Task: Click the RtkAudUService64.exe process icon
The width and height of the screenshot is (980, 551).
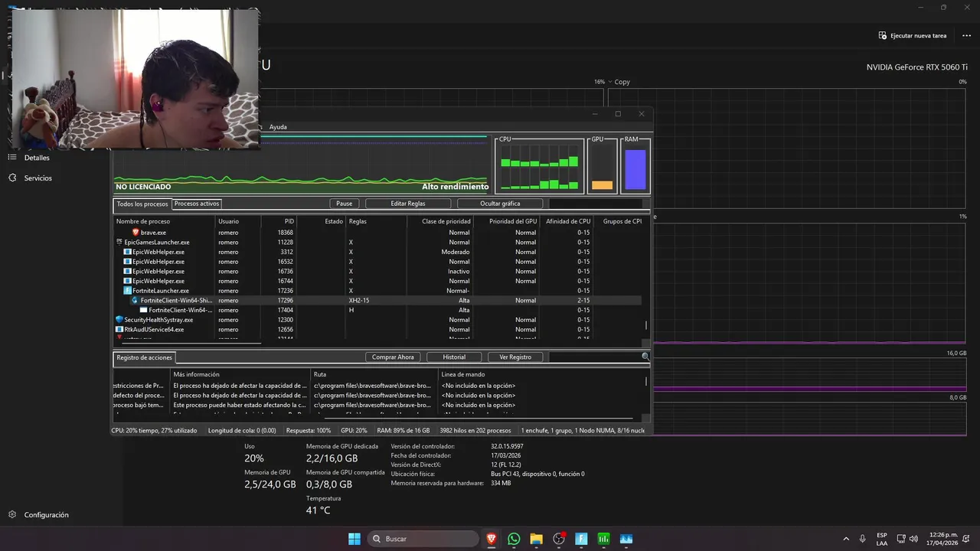Action: click(x=119, y=329)
